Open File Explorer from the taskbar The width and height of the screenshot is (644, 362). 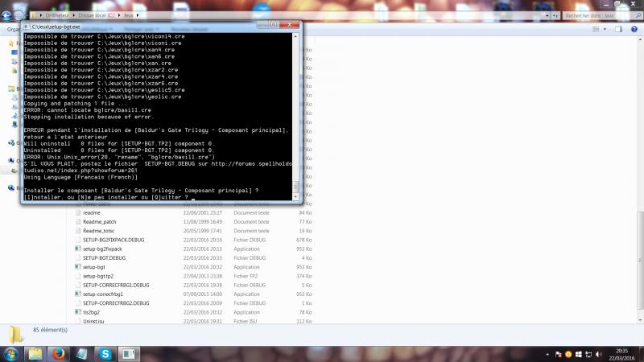click(x=35, y=354)
